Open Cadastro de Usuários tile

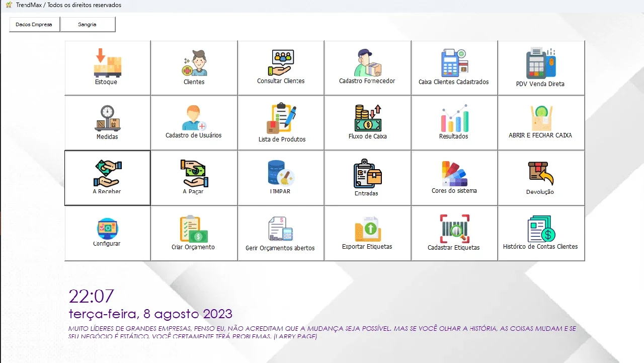(194, 123)
